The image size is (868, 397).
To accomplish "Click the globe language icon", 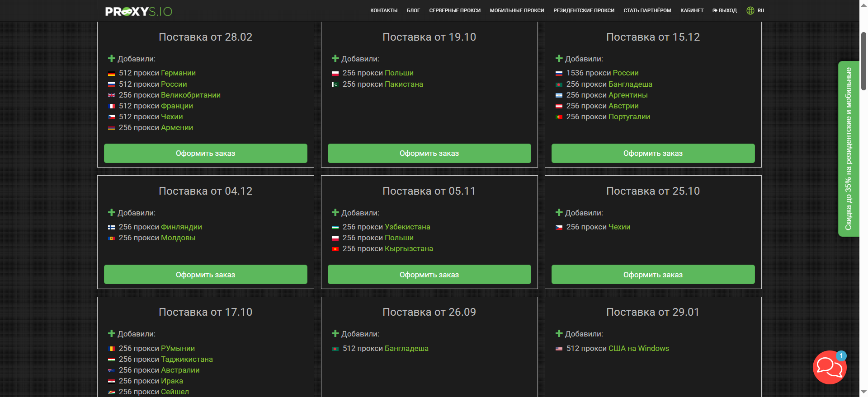I will (x=750, y=10).
